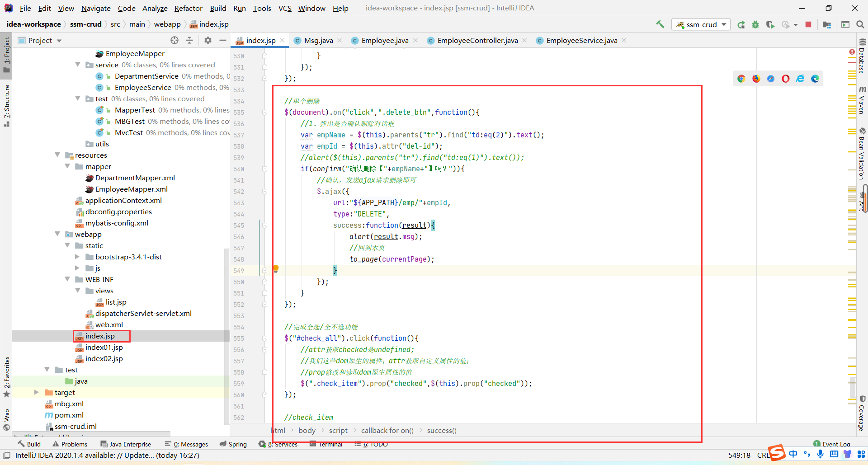Collapse the service package node

pyautogui.click(x=78, y=65)
